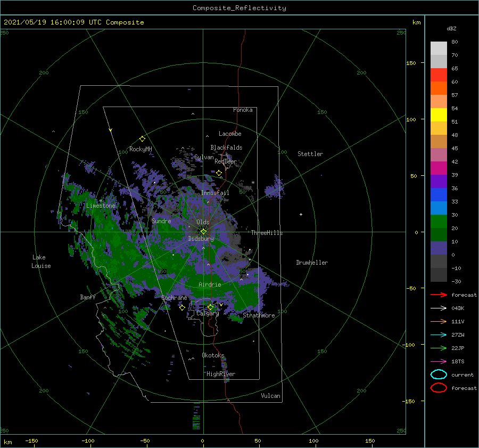The image size is (479, 448).
Task: Click the yellow radar marker near Olds
Action: (x=203, y=232)
